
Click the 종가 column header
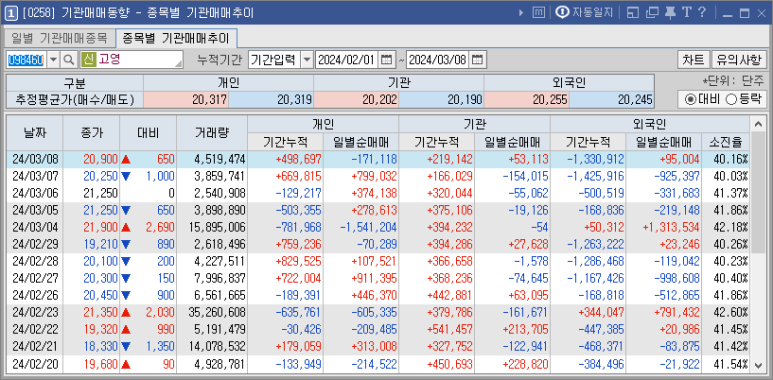91,133
